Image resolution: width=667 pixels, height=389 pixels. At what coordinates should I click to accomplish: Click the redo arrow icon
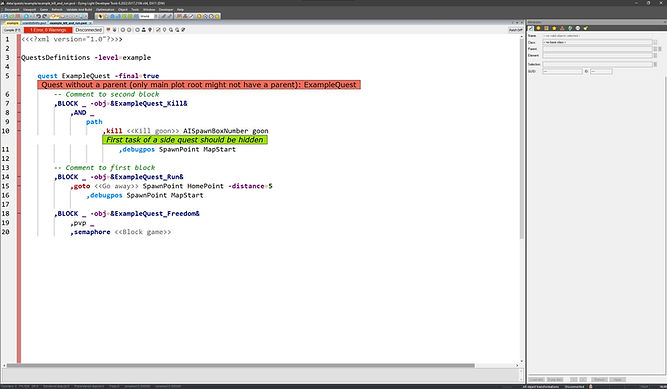pyautogui.click(x=45, y=16)
